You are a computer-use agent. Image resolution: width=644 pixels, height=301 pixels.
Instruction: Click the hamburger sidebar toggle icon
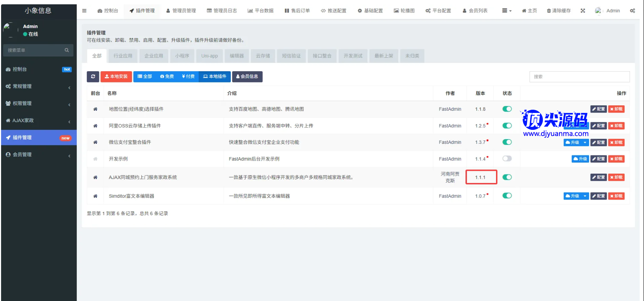coord(84,11)
